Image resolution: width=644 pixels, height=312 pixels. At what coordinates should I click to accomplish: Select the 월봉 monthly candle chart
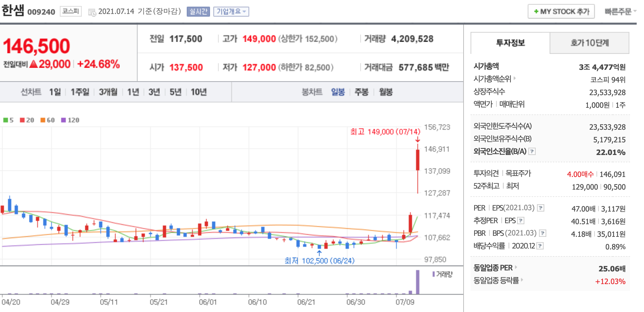(x=386, y=92)
